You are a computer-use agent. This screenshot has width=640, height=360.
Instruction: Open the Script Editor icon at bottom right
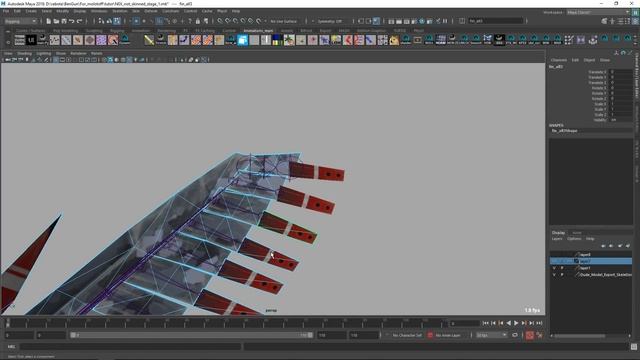coord(633,347)
